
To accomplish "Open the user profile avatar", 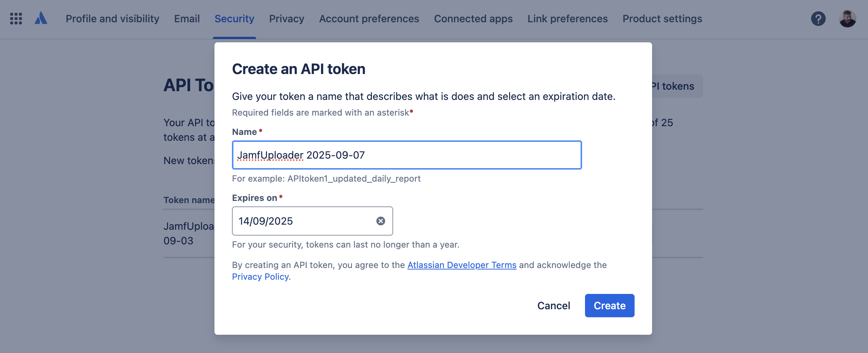I will tap(848, 19).
